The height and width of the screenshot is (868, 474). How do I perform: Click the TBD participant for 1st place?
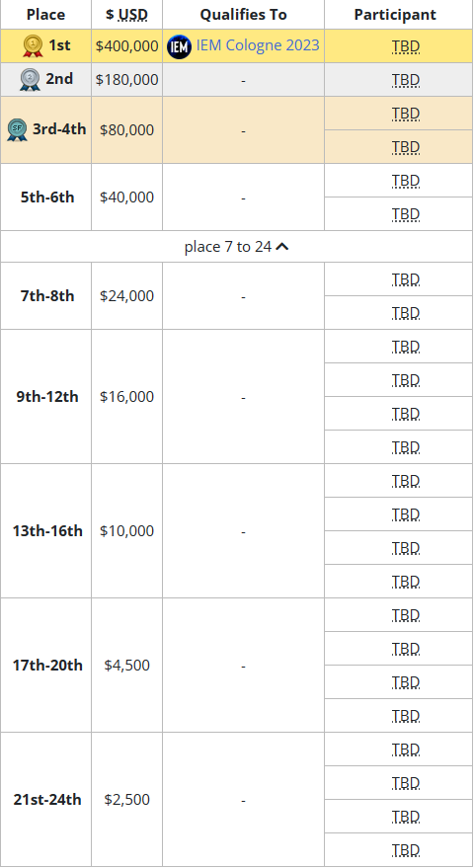[x=406, y=46]
